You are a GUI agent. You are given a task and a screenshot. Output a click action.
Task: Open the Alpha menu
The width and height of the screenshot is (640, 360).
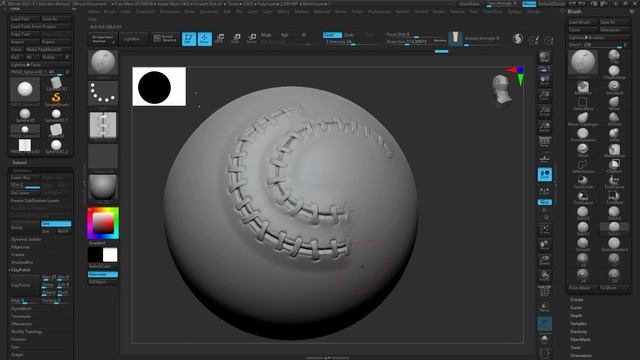(x=94, y=11)
